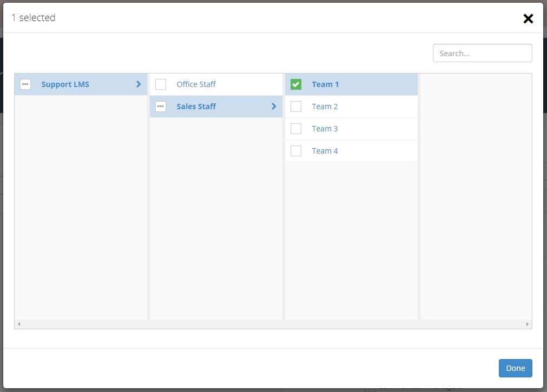Uncheck the Team 1 checkbox

[296, 84]
